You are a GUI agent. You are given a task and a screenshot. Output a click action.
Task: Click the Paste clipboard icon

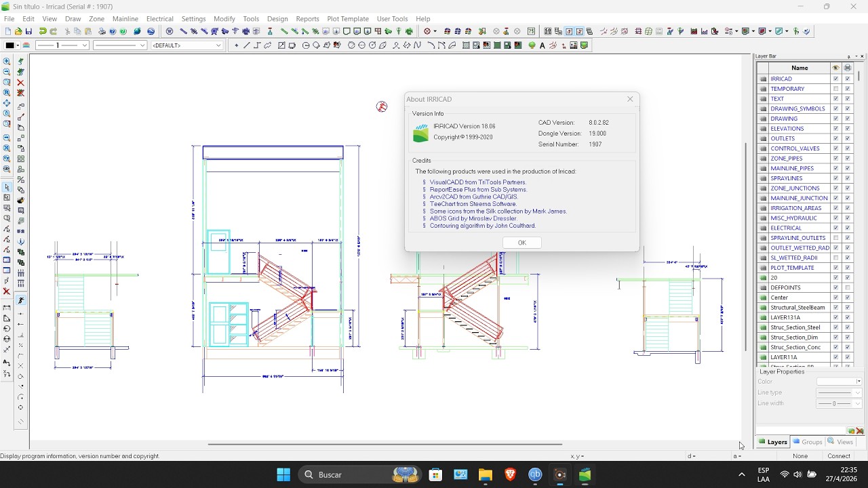pos(88,31)
